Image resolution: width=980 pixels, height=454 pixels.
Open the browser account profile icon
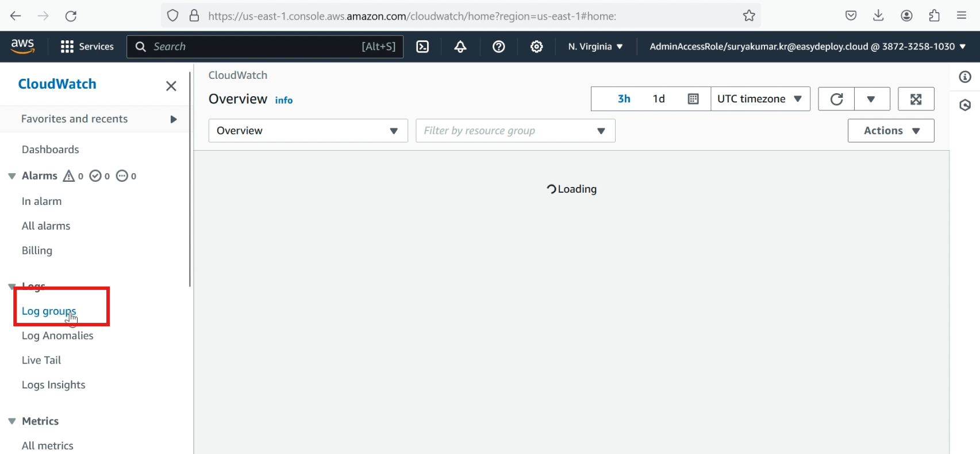point(907,16)
